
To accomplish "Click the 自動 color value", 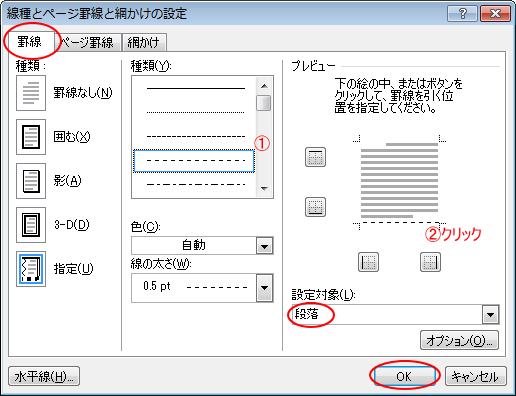I will tap(194, 245).
